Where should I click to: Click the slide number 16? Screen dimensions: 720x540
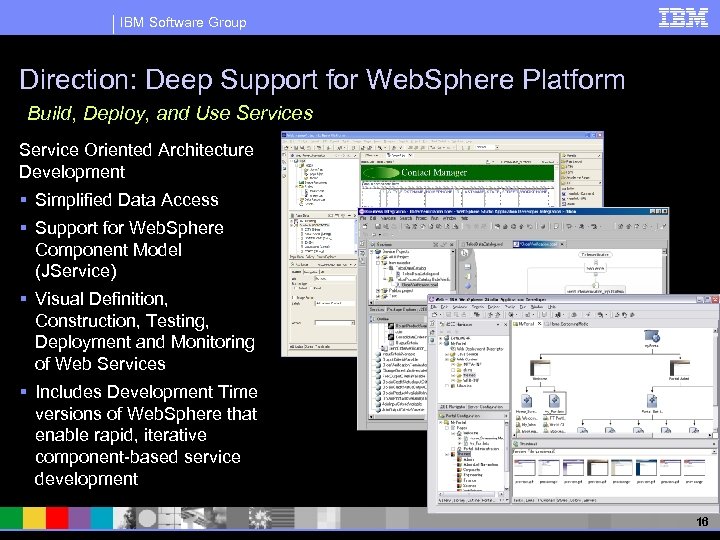coord(702,522)
